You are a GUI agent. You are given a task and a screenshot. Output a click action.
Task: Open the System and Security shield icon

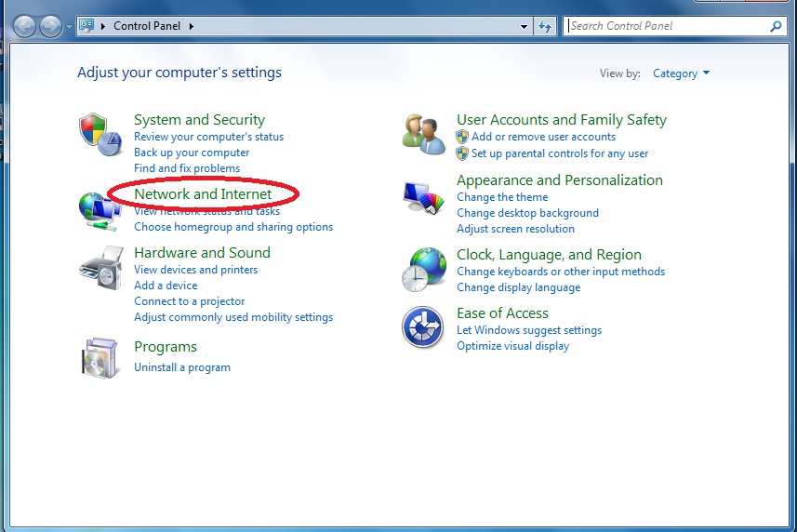pyautogui.click(x=100, y=135)
